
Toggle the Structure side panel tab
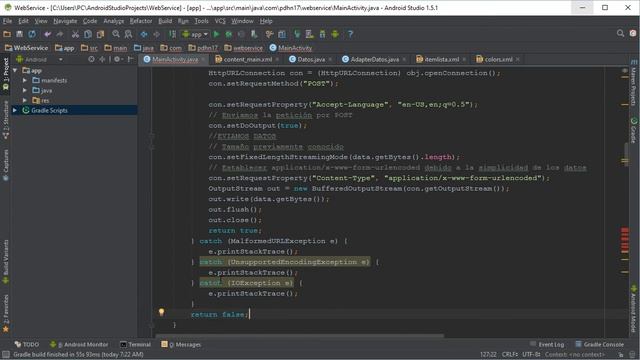click(x=6, y=120)
